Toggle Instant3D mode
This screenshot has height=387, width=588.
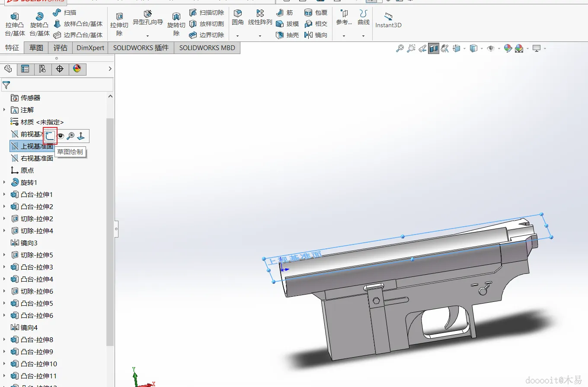(x=388, y=20)
